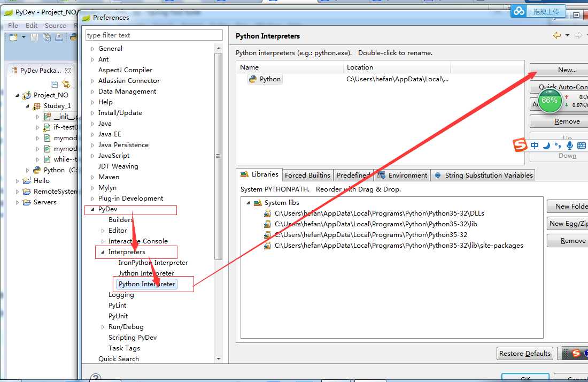This screenshot has height=382, width=588.
Task: Click the 66% green speed ball
Action: tap(550, 101)
